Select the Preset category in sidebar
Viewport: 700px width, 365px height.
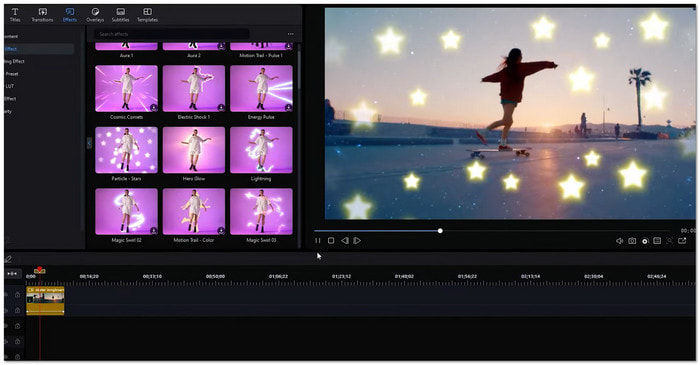[x=12, y=74]
